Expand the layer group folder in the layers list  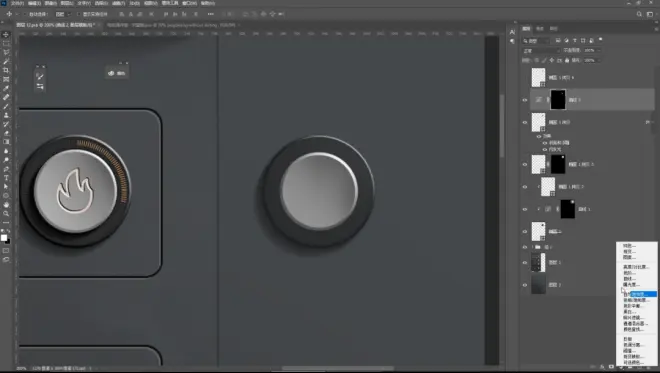[x=533, y=247]
